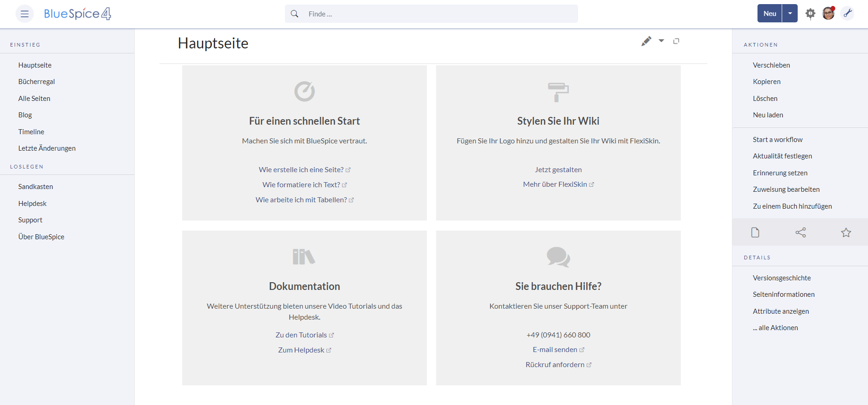Image resolution: width=868 pixels, height=405 pixels.
Task: Click the BlueSpice 4 logo
Action: (x=77, y=14)
